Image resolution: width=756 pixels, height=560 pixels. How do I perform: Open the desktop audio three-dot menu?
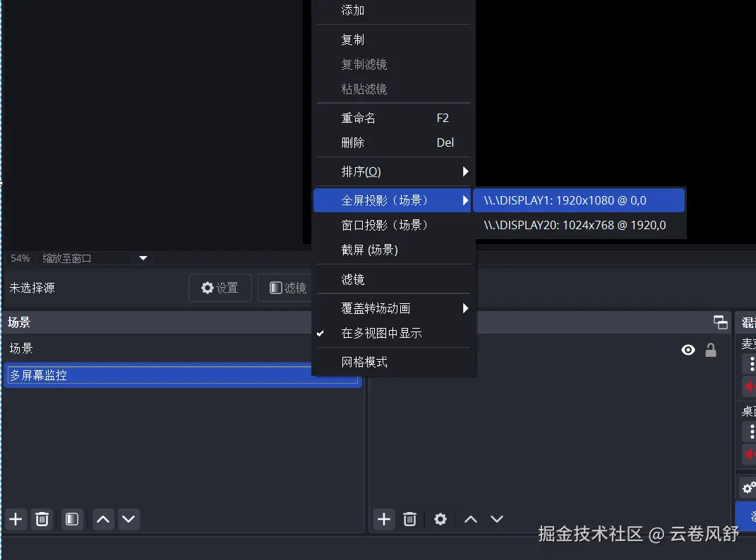point(750,431)
